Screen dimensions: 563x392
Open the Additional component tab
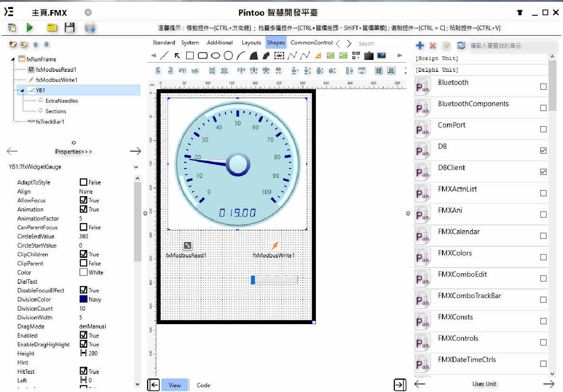coord(220,43)
